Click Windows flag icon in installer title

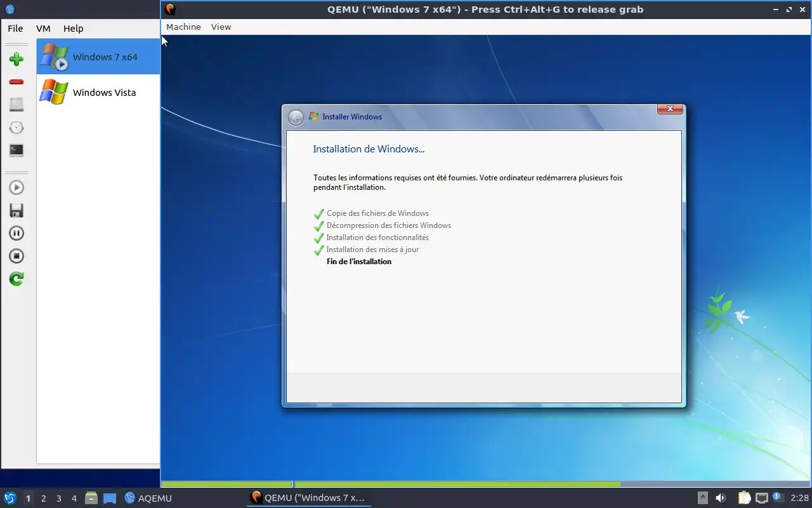[313, 117]
